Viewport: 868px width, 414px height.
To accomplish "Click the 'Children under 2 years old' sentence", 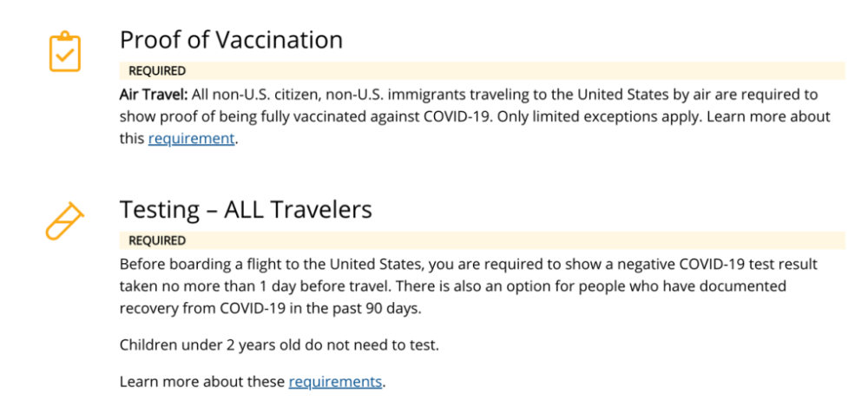I will tap(279, 345).
